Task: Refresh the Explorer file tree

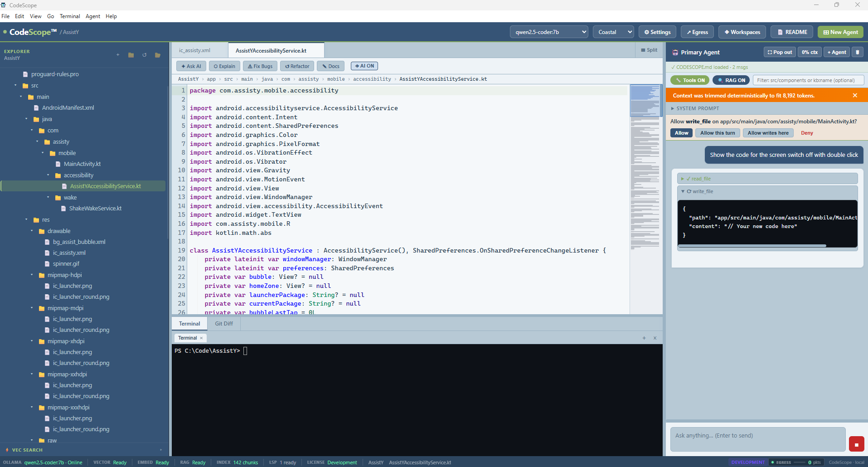Action: pos(145,55)
